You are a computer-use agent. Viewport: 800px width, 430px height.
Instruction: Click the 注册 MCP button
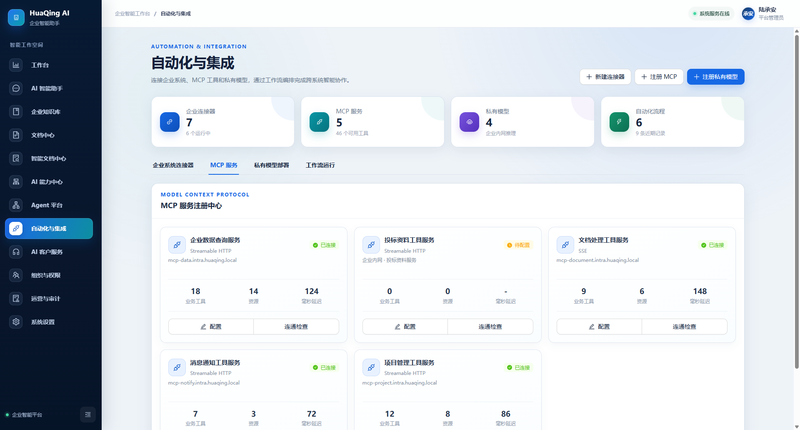[x=659, y=77]
